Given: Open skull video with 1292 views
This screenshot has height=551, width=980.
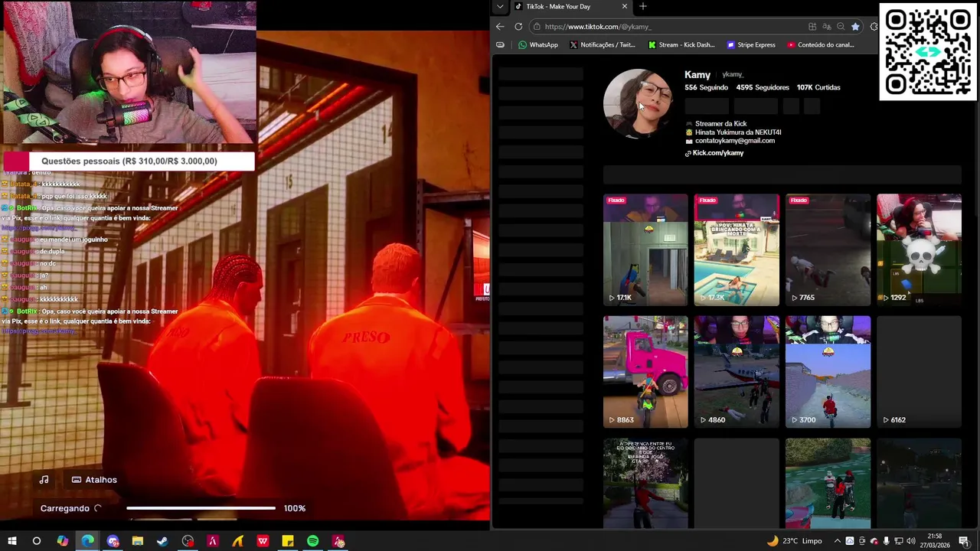Looking at the screenshot, I should point(919,249).
